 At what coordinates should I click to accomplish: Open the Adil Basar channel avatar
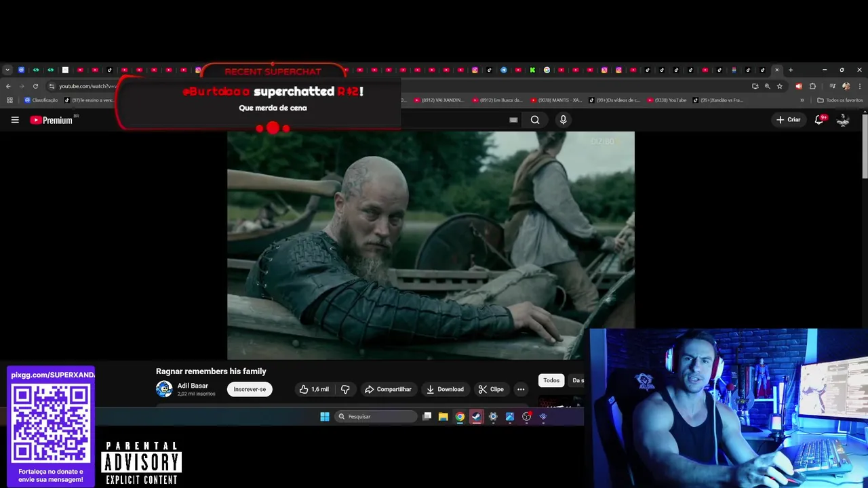coord(164,389)
